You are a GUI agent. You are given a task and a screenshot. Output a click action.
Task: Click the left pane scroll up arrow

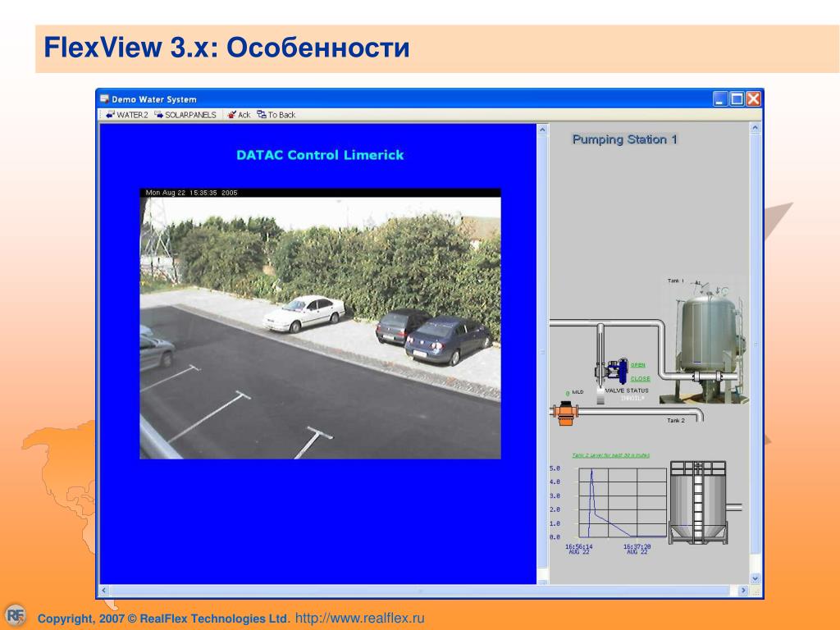point(542,130)
